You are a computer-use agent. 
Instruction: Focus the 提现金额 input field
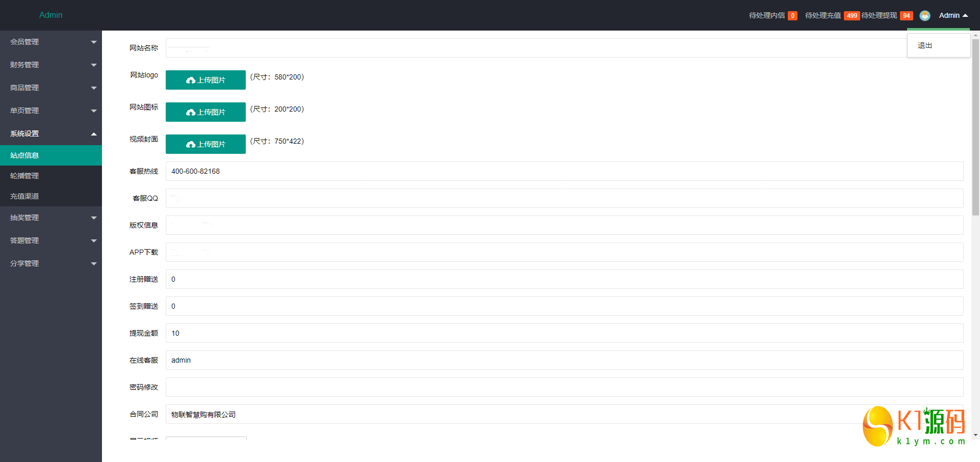[x=564, y=333]
